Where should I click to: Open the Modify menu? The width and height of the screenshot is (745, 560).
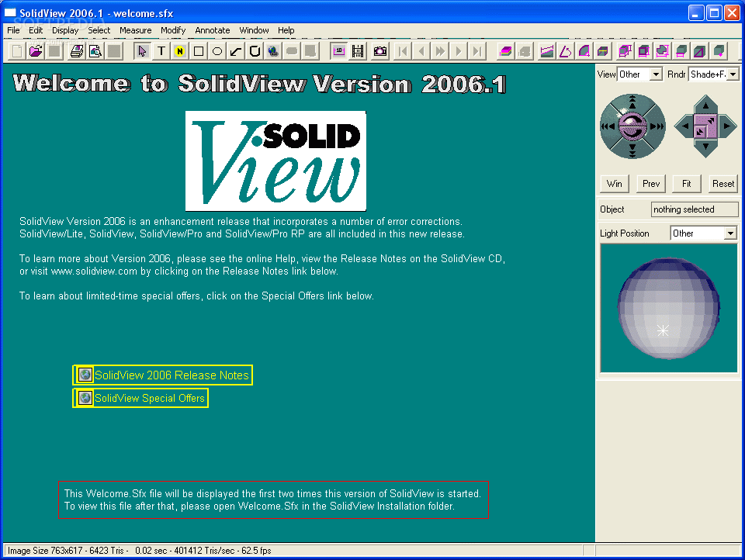tap(173, 30)
